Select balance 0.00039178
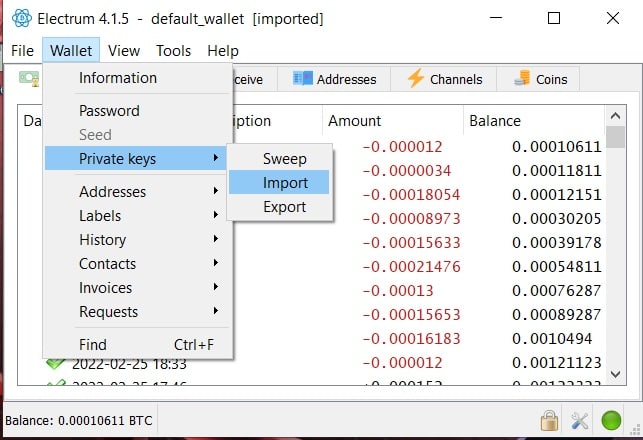 pos(556,243)
